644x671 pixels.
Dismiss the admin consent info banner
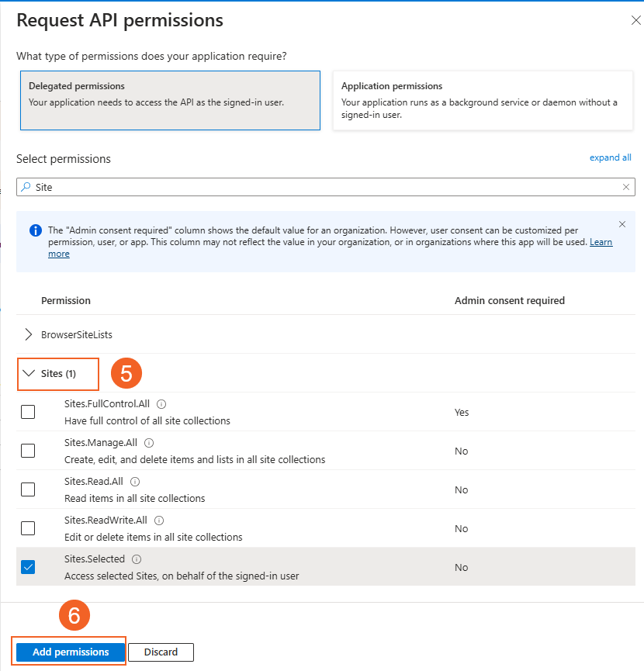[622, 224]
